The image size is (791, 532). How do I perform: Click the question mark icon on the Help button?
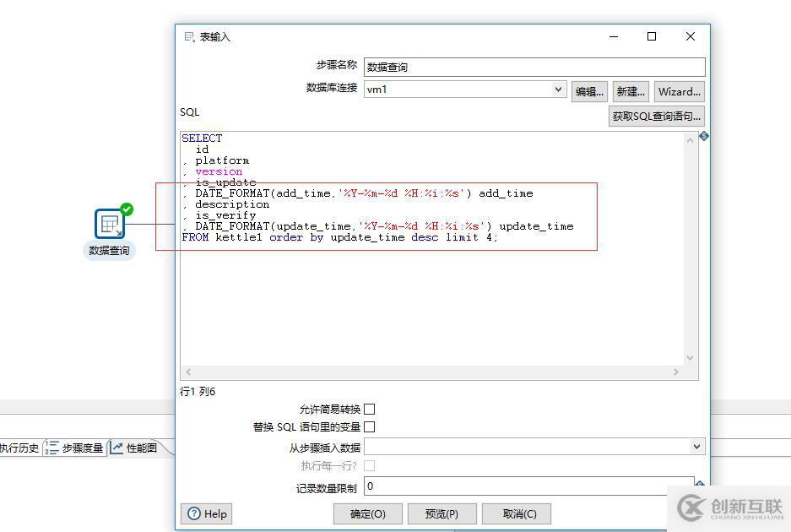[x=194, y=513]
